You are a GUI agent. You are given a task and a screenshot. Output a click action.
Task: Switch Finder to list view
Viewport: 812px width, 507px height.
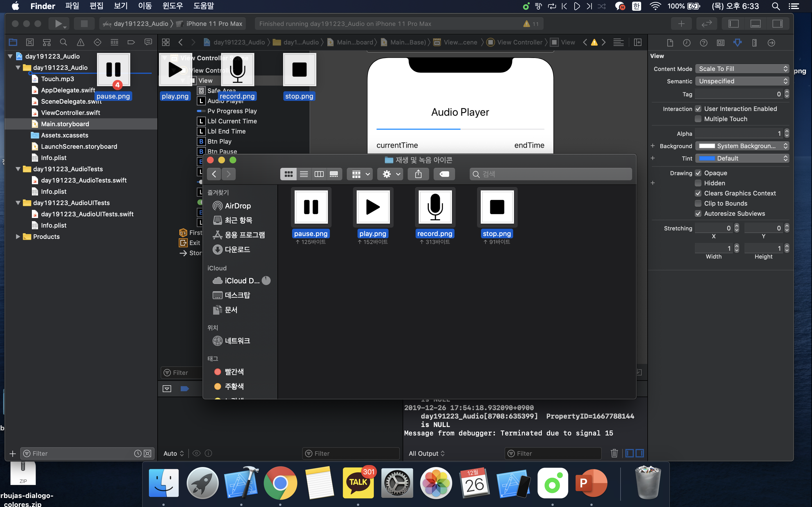pos(304,174)
